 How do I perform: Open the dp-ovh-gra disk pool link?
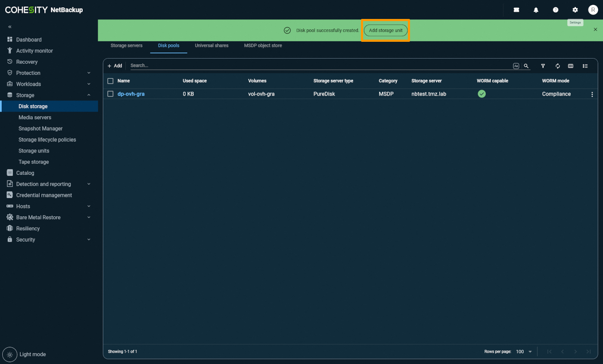131,94
